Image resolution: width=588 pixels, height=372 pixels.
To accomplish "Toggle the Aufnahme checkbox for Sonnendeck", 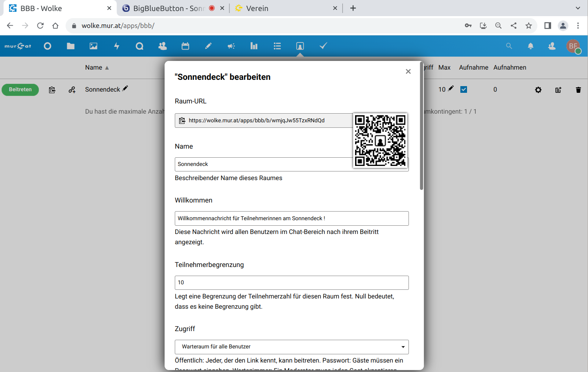I will click(464, 90).
